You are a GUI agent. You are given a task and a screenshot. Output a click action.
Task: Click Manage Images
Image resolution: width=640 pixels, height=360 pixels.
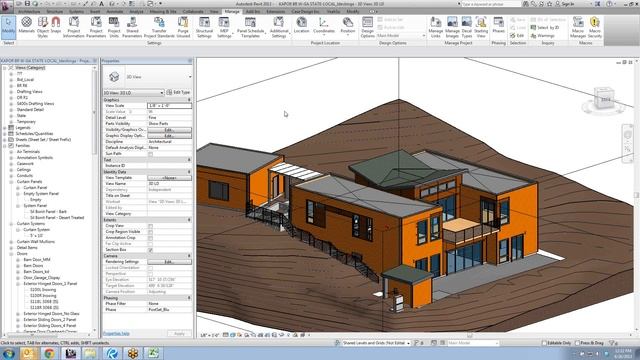click(452, 27)
